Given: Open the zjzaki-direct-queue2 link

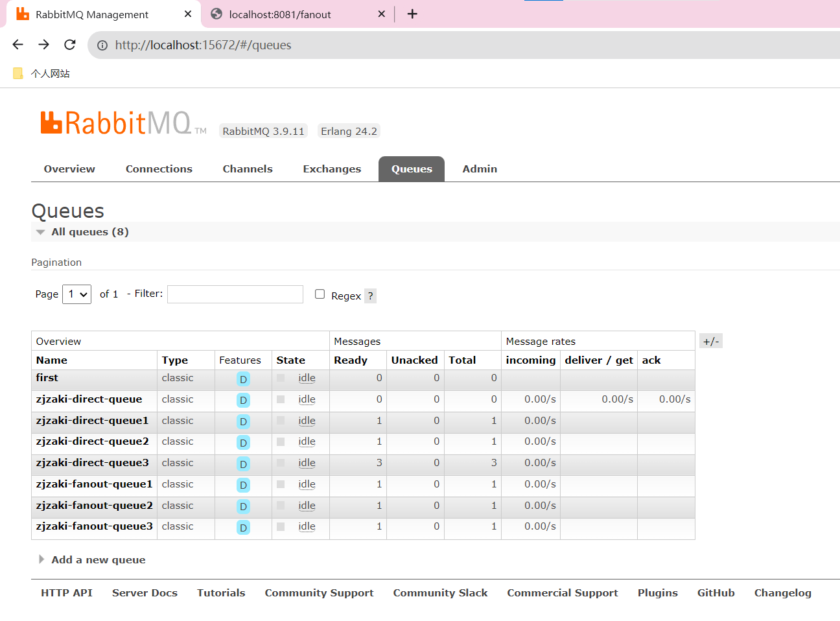Looking at the screenshot, I should click(92, 441).
